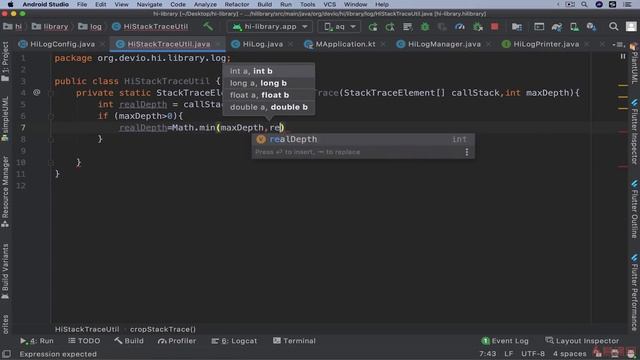Click the red Stop button
This screenshot has width=640, height=360.
pyautogui.click(x=495, y=27)
